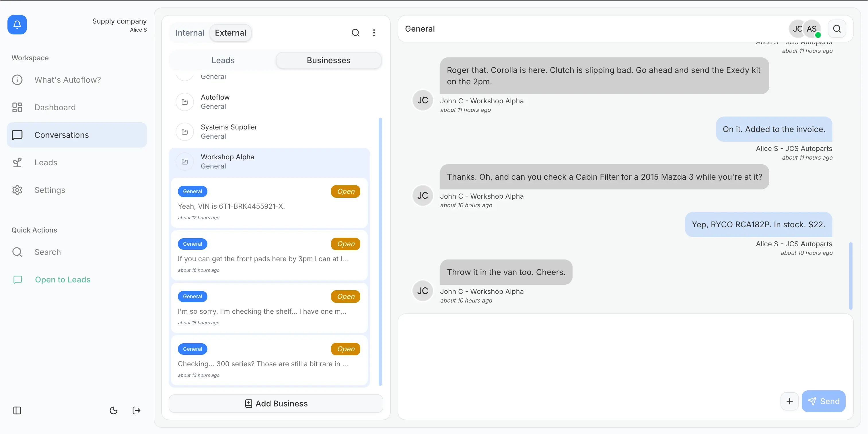Click Open badge on 300 series thread
This screenshot has height=434, width=868.
(x=346, y=349)
